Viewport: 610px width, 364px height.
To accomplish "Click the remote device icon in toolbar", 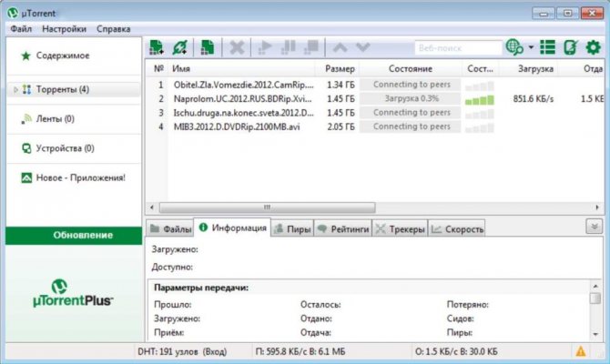I will point(571,47).
